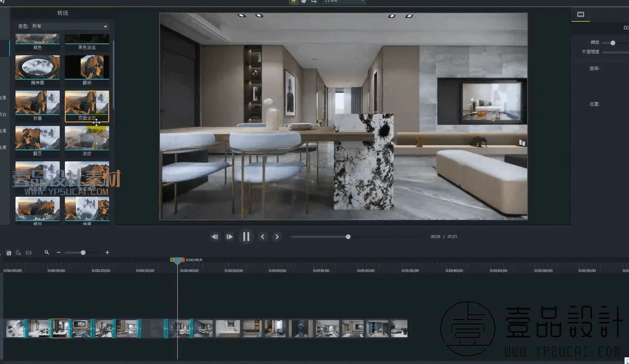The image size is (629, 364).
Task: Click the split clip icon in timeline toolbar
Action: point(28,253)
